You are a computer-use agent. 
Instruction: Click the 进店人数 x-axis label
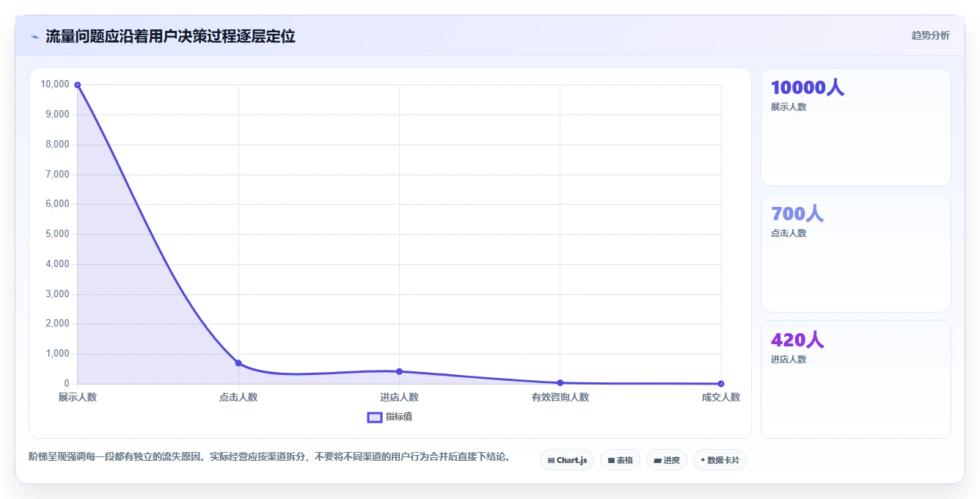(399, 397)
